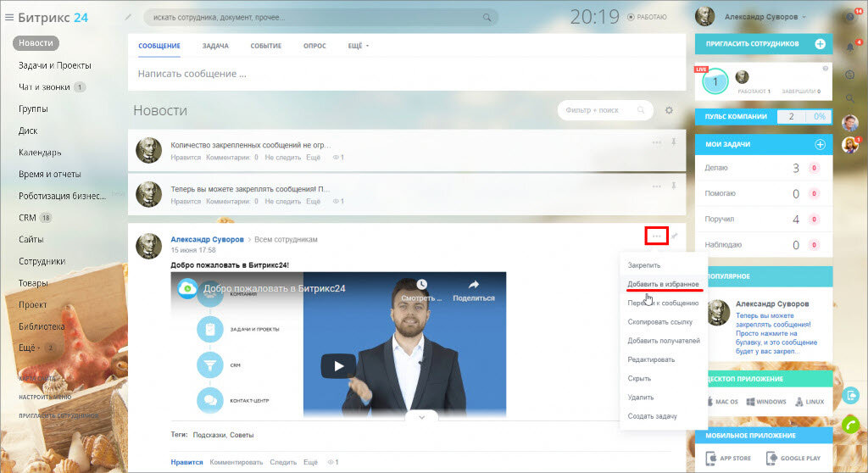Switch to the ОПРОС tab
Viewport: 868px width, 473px height.
(314, 46)
